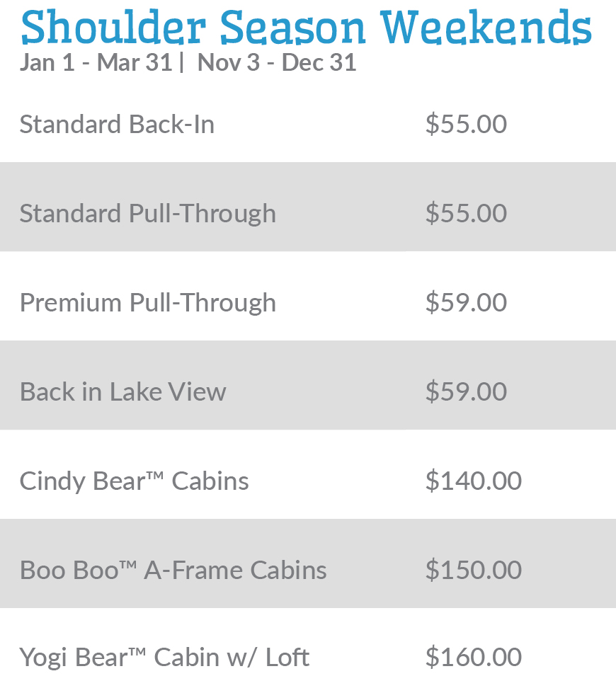Select the Back in Lake View label
Screen dimensions: 616x693
[x=123, y=392]
